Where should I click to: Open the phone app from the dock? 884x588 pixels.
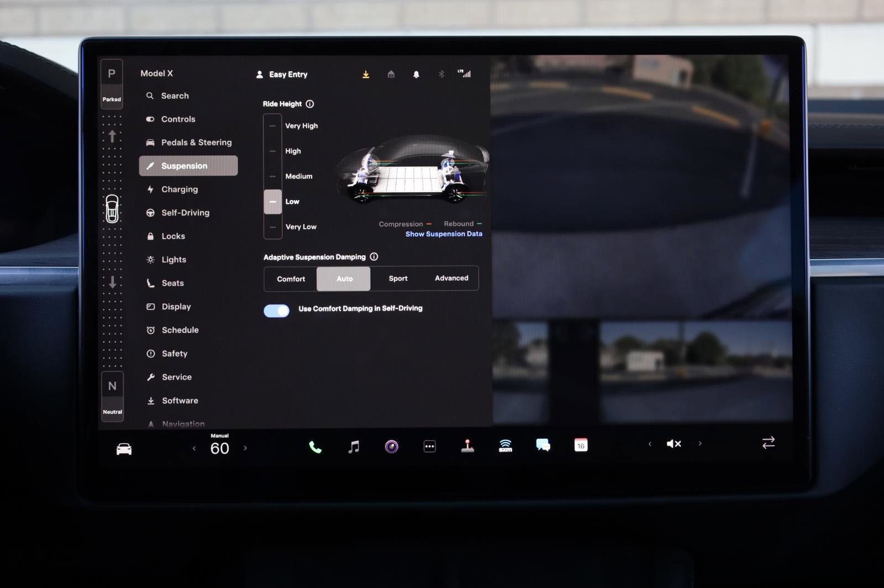tap(314, 445)
